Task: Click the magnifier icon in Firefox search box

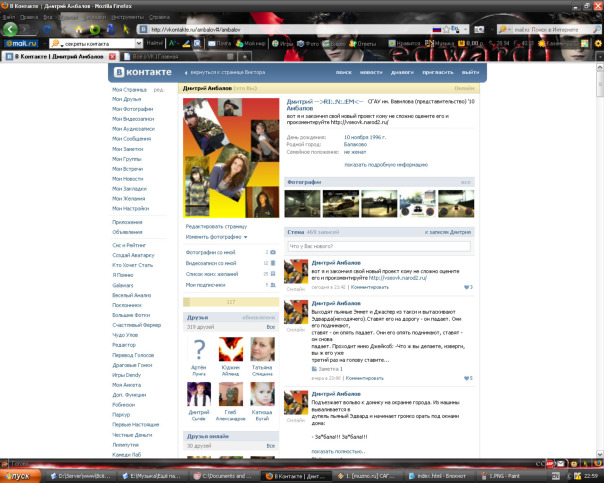Action: click(x=596, y=29)
